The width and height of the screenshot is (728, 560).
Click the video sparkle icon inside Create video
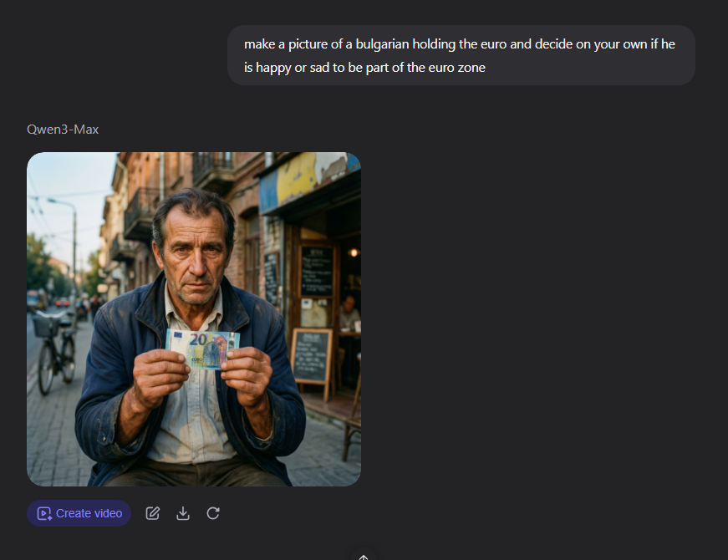pyautogui.click(x=44, y=513)
